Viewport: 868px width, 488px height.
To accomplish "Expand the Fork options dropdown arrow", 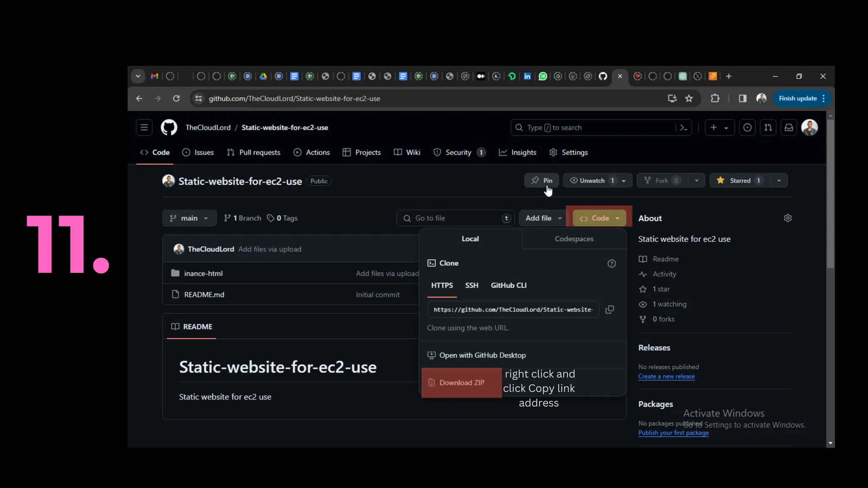I will pos(696,180).
